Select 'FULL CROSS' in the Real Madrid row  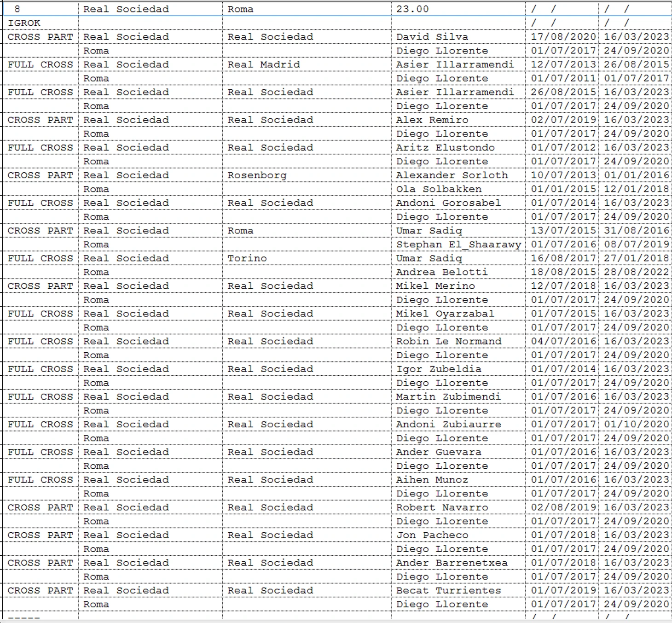coord(41,64)
